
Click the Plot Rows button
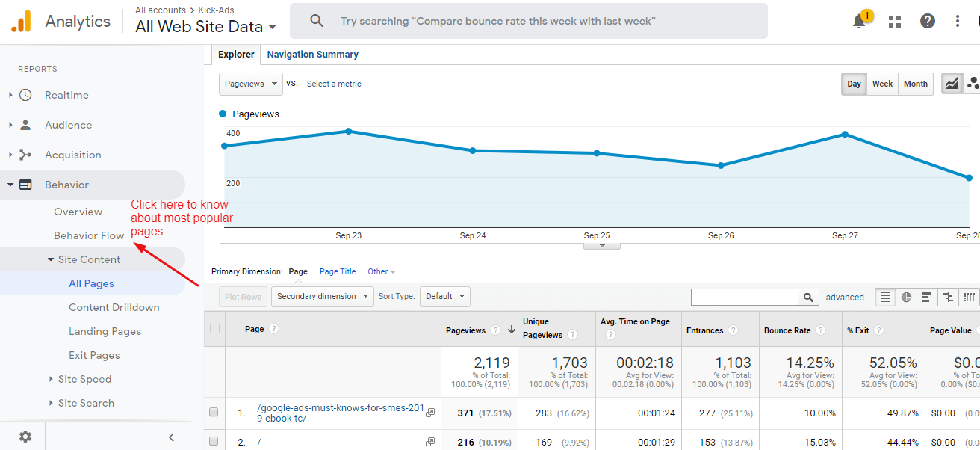pyautogui.click(x=244, y=297)
